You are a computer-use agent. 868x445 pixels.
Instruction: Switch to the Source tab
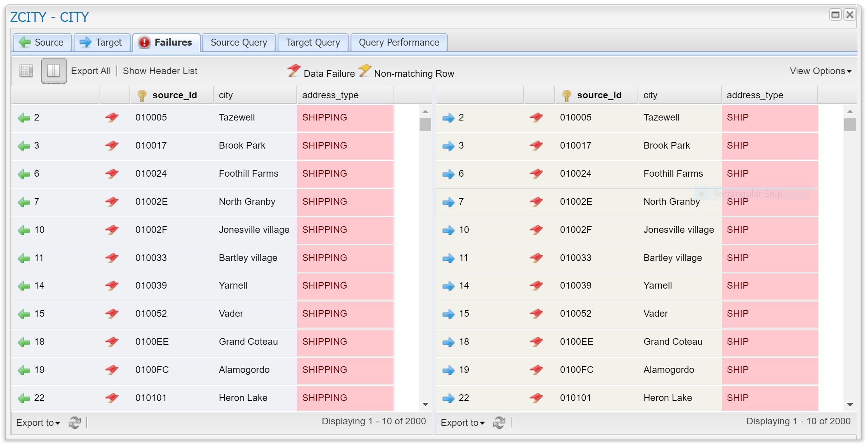click(42, 43)
